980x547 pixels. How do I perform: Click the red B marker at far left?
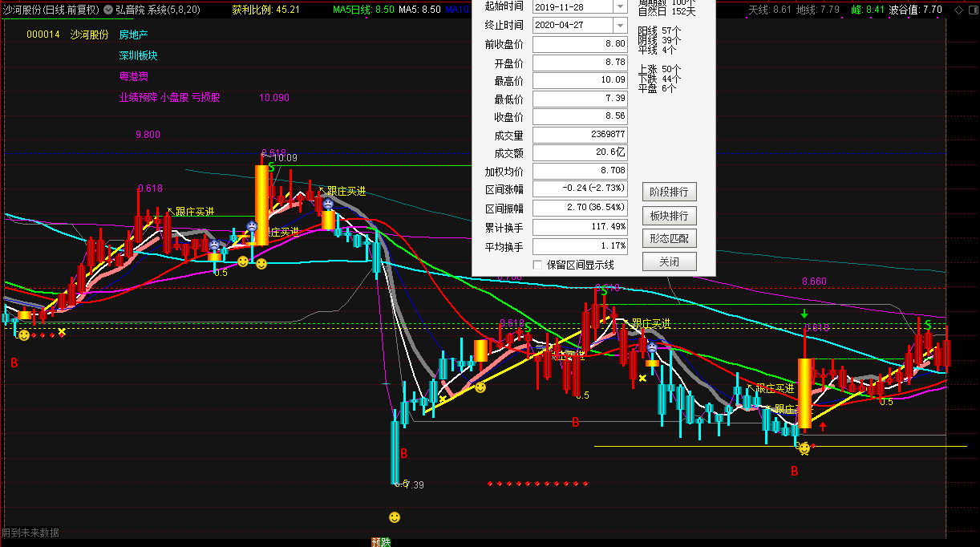coord(14,363)
